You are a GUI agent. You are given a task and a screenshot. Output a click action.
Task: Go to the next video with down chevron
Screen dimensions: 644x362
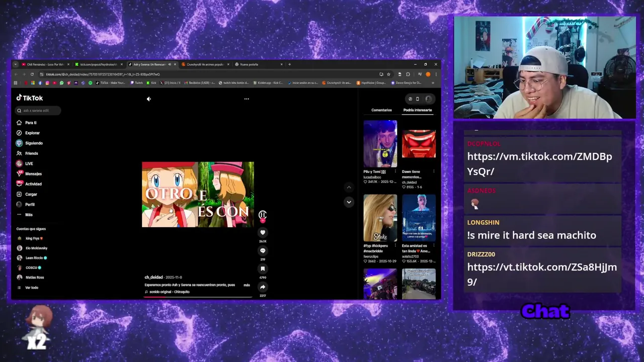click(x=349, y=202)
